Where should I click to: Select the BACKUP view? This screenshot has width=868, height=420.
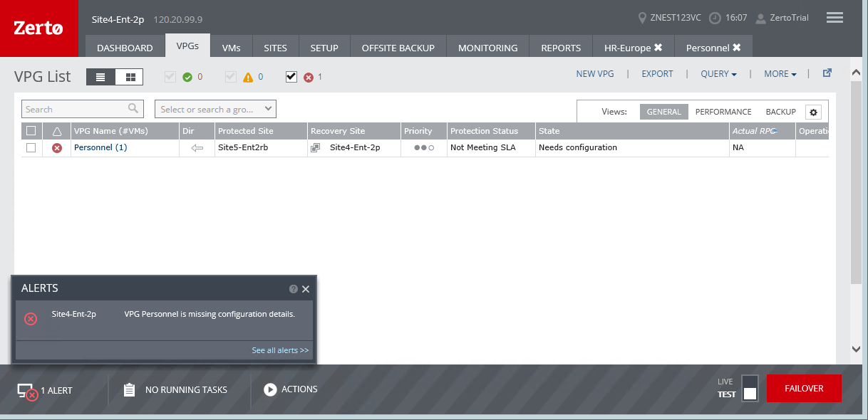click(x=780, y=112)
